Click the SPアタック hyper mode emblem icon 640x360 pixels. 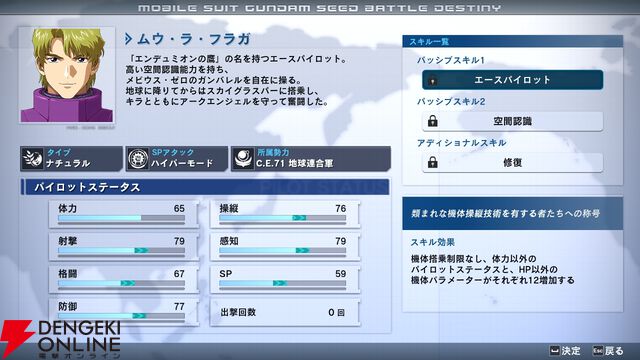[x=138, y=158]
